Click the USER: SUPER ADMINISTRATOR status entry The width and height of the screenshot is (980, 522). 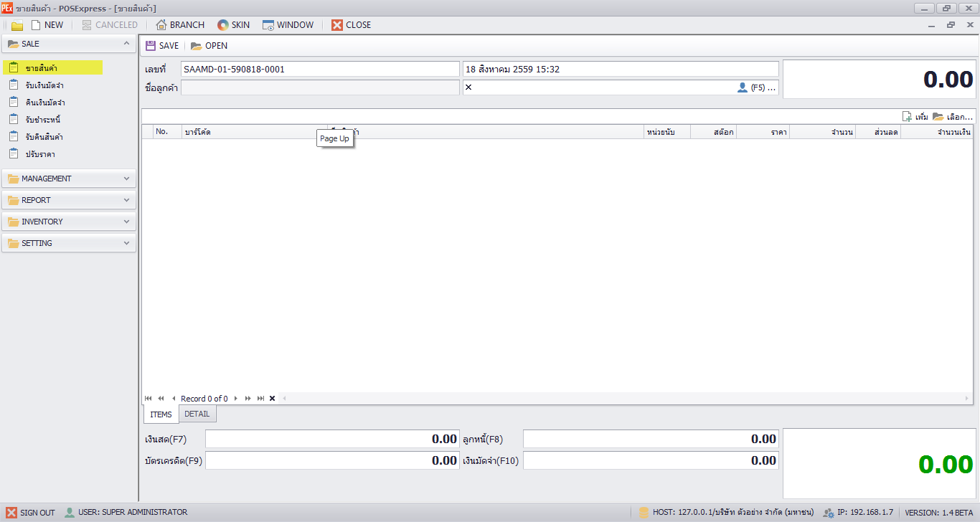point(126,513)
